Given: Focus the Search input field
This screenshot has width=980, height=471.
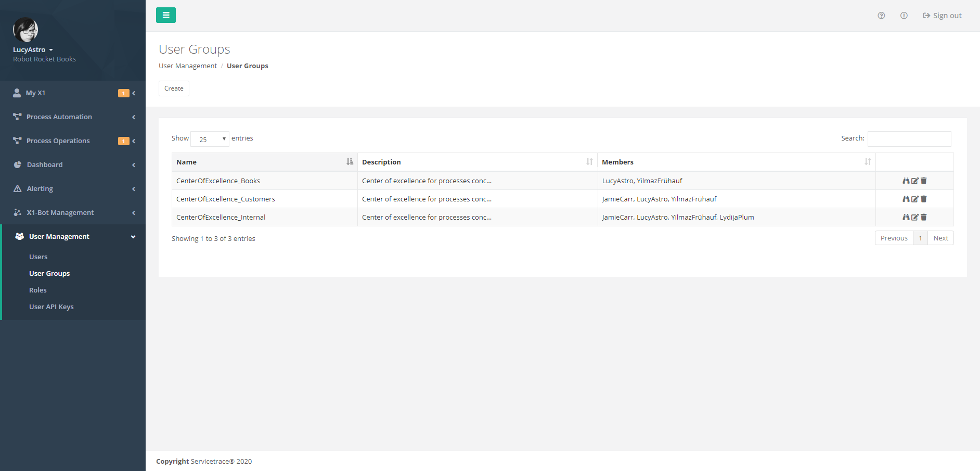Looking at the screenshot, I should tap(909, 139).
